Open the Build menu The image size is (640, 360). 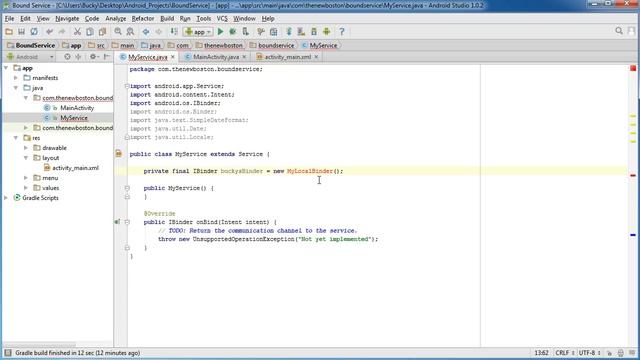[167, 18]
